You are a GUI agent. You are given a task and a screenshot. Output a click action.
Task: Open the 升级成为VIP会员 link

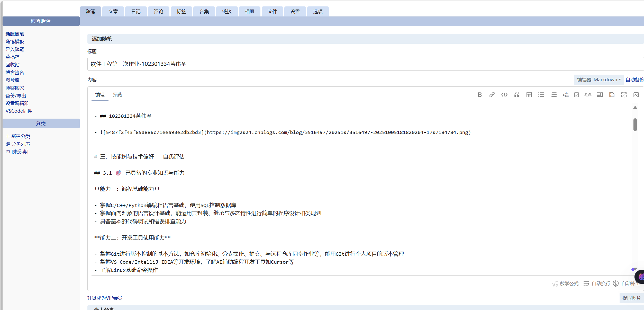pos(105,298)
